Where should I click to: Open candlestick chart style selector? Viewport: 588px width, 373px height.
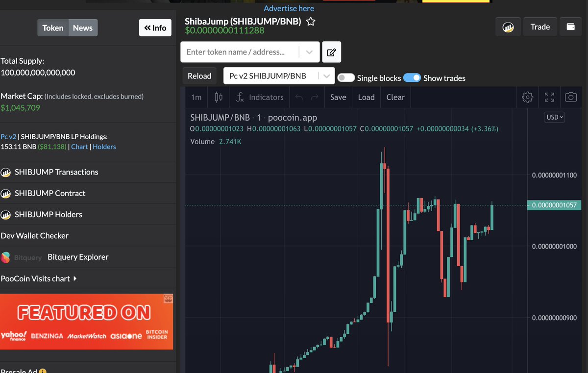tap(219, 97)
